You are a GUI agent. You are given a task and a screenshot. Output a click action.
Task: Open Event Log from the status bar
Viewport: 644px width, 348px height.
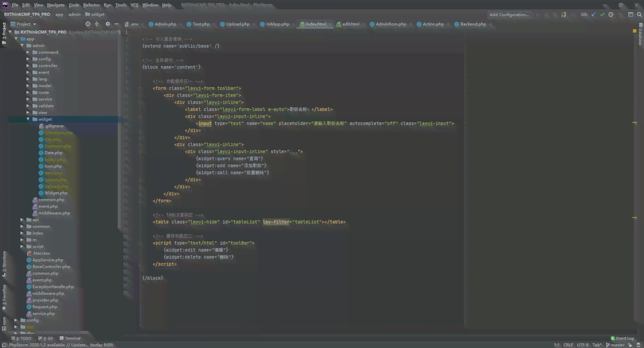pos(622,338)
